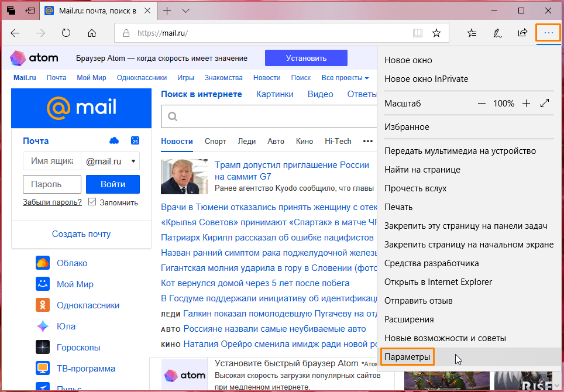
Task: Click the set these tabs aside icon
Action: coord(30,11)
